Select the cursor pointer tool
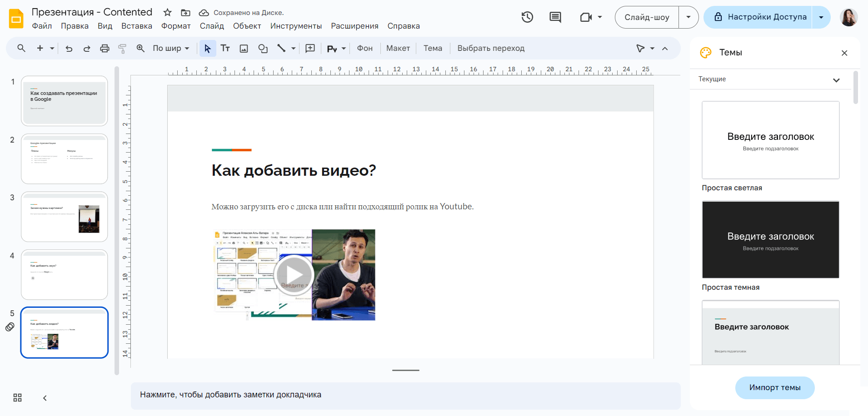 coord(208,48)
